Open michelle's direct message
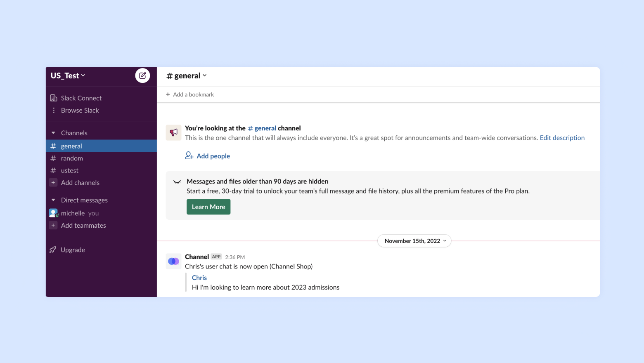The image size is (644, 363). 73,213
